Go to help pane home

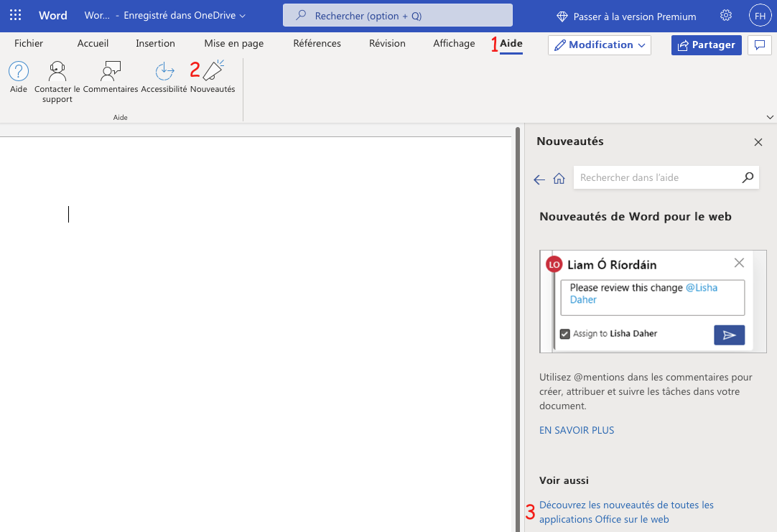tap(559, 178)
